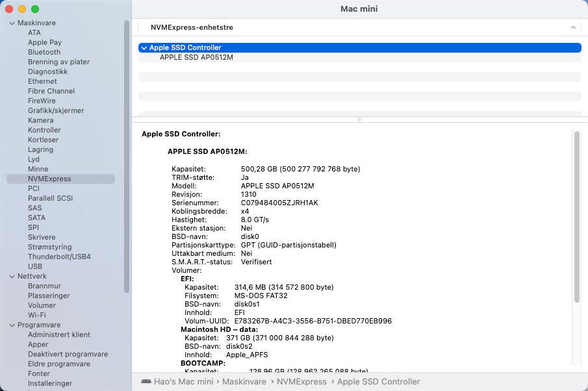Select Plasseringer under Nettverk

click(x=49, y=296)
